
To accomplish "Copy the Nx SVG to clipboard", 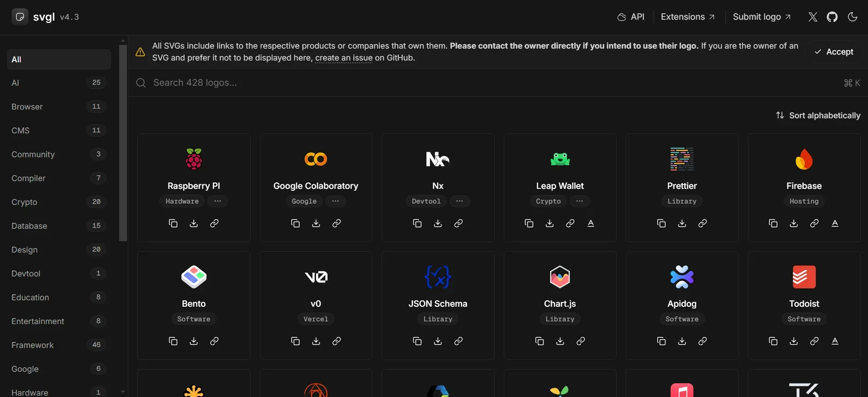I will tap(417, 223).
